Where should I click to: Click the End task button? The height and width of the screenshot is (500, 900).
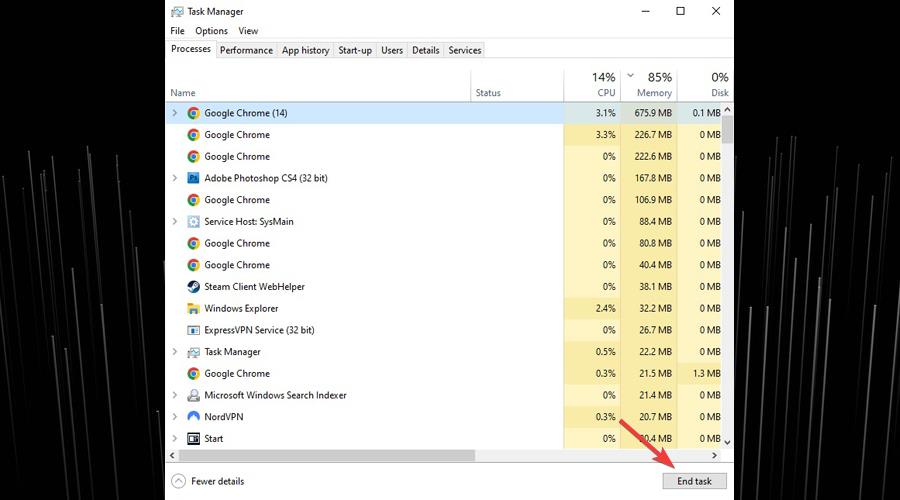(x=695, y=481)
